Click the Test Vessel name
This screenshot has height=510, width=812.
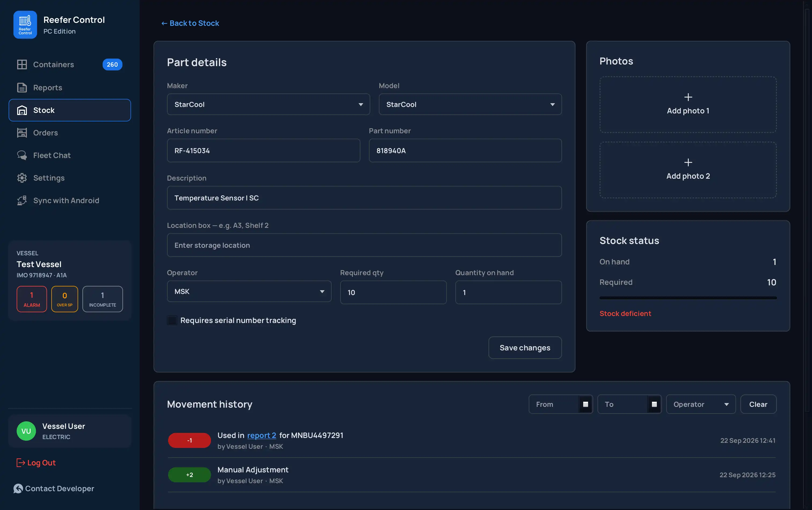pos(39,264)
